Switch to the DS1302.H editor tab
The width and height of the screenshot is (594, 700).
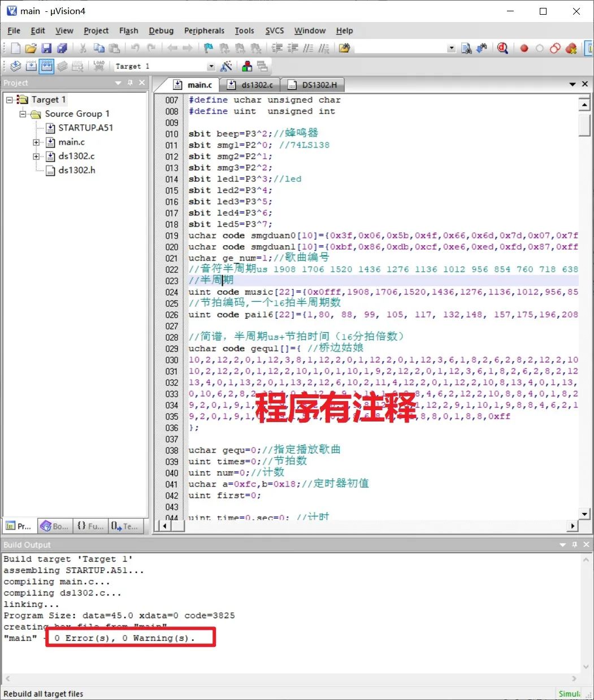pyautogui.click(x=313, y=85)
